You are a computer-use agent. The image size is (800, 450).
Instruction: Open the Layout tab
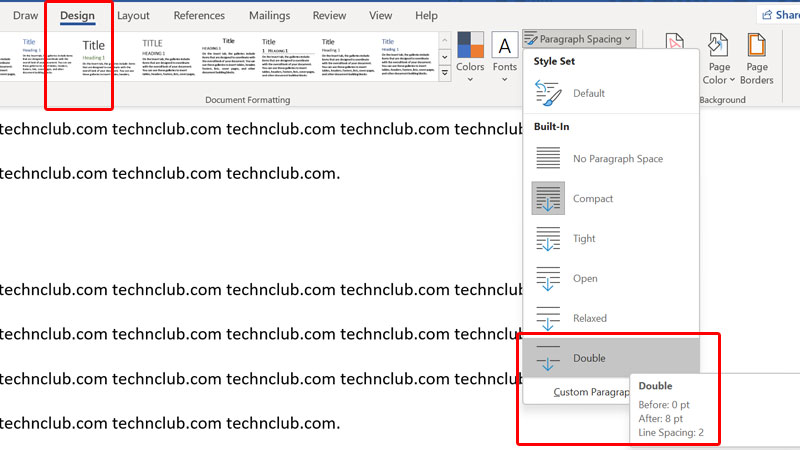[133, 16]
